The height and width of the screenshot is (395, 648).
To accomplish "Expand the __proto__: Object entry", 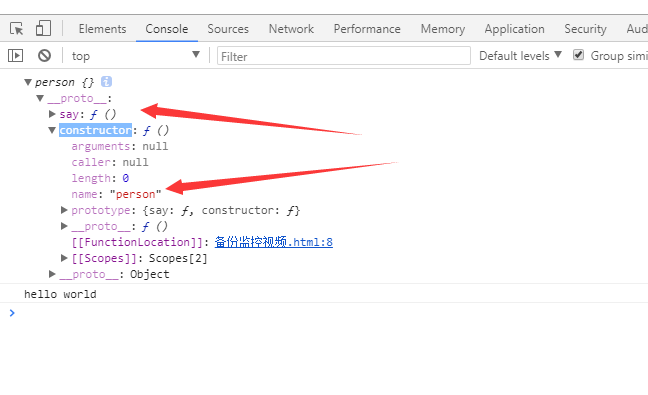I will 52,274.
